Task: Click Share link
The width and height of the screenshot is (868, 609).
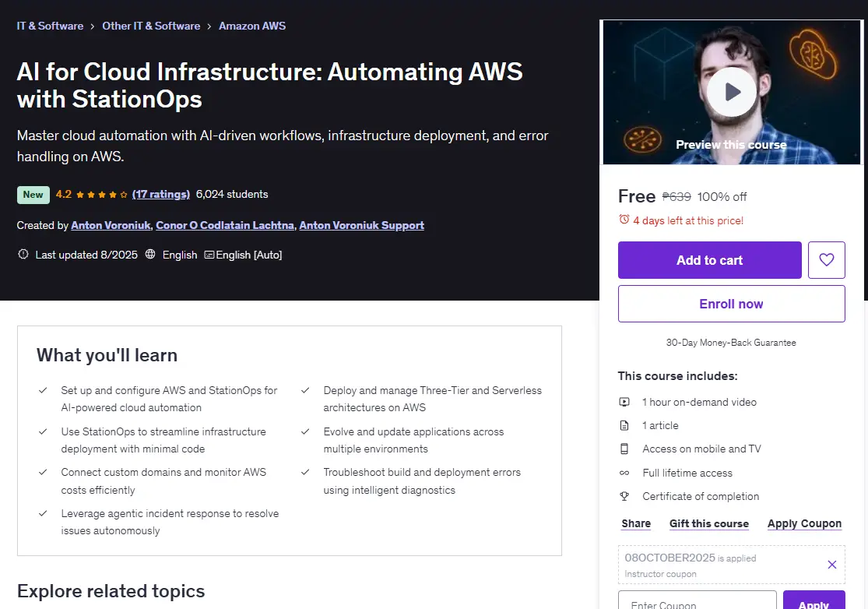Action: coord(636,524)
